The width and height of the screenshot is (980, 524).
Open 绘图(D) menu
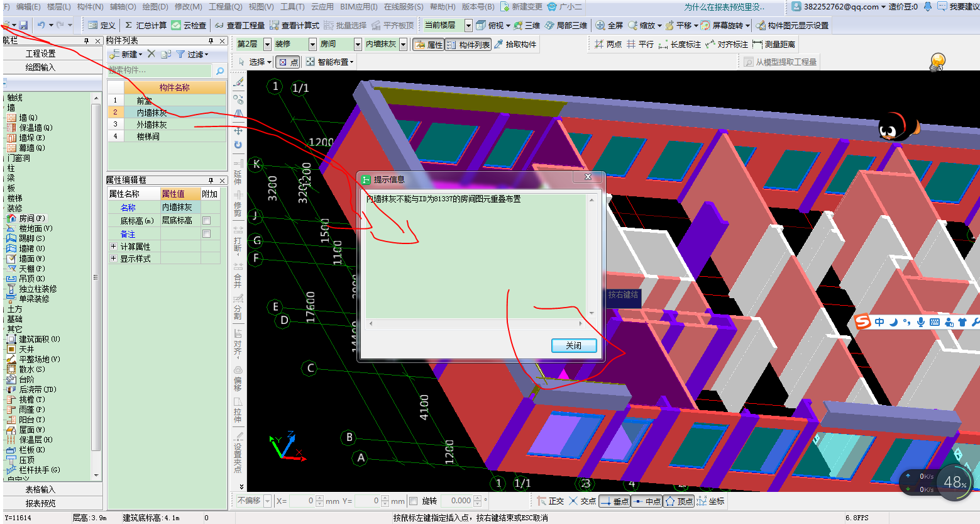coord(155,6)
